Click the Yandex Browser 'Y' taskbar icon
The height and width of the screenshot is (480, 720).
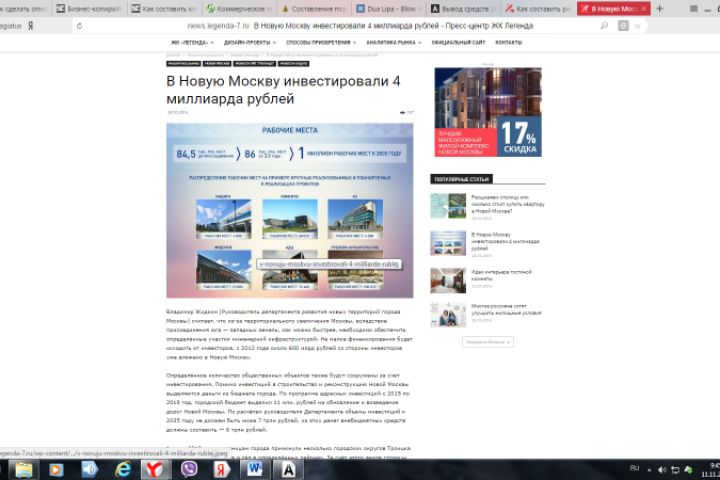[x=156, y=469]
